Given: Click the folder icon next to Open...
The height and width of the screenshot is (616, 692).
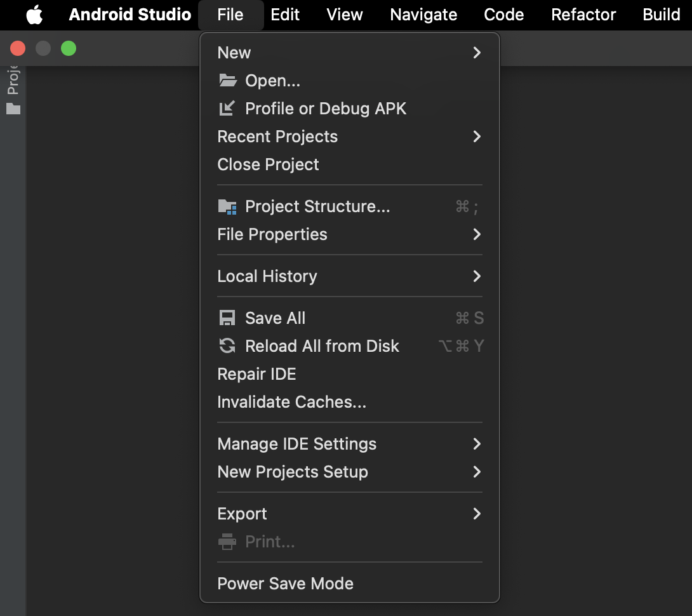Looking at the screenshot, I should click(x=228, y=81).
